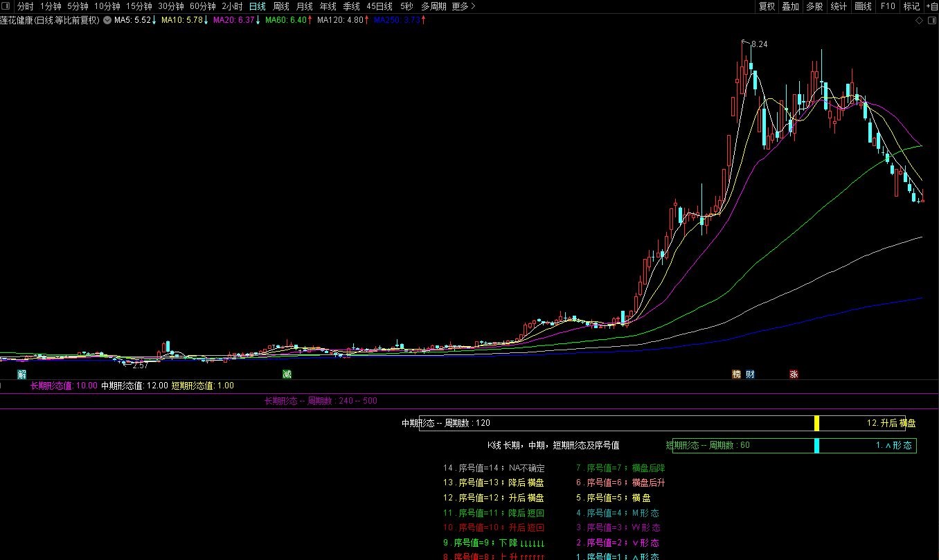The image size is (939, 560).
Task: Click the MA20: 6.37 indicator label
Action: click(x=237, y=20)
